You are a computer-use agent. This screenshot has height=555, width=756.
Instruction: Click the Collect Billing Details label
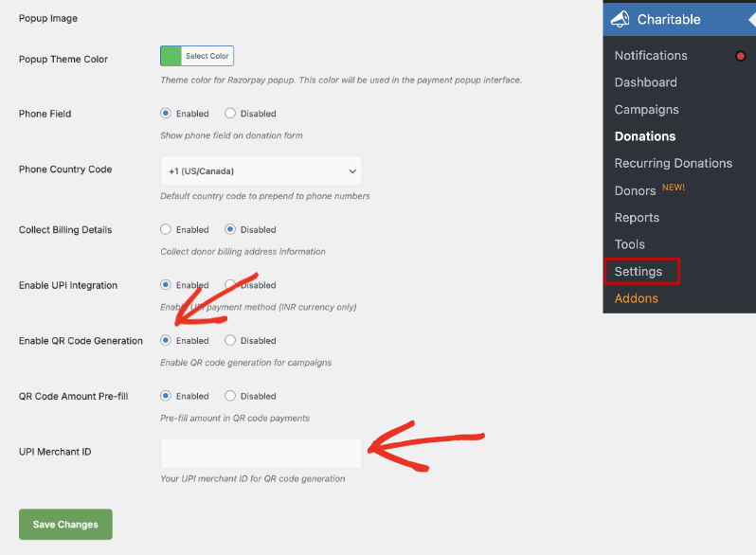coord(65,230)
